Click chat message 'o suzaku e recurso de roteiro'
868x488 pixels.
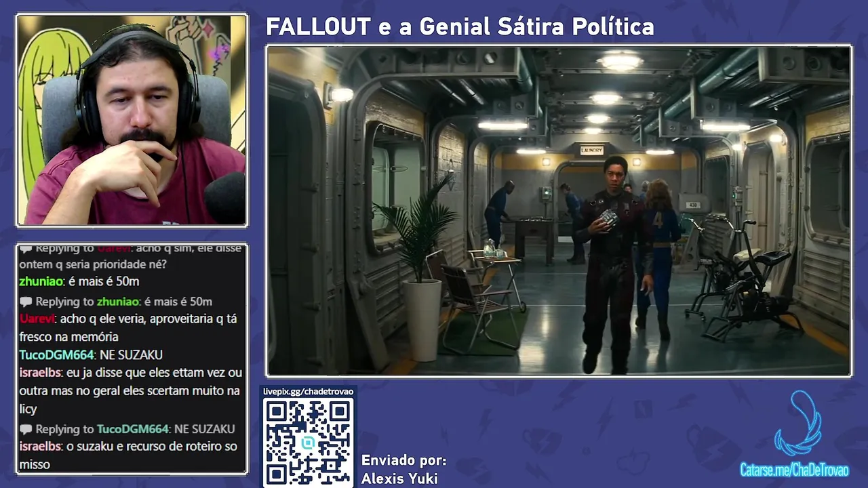click(128, 455)
